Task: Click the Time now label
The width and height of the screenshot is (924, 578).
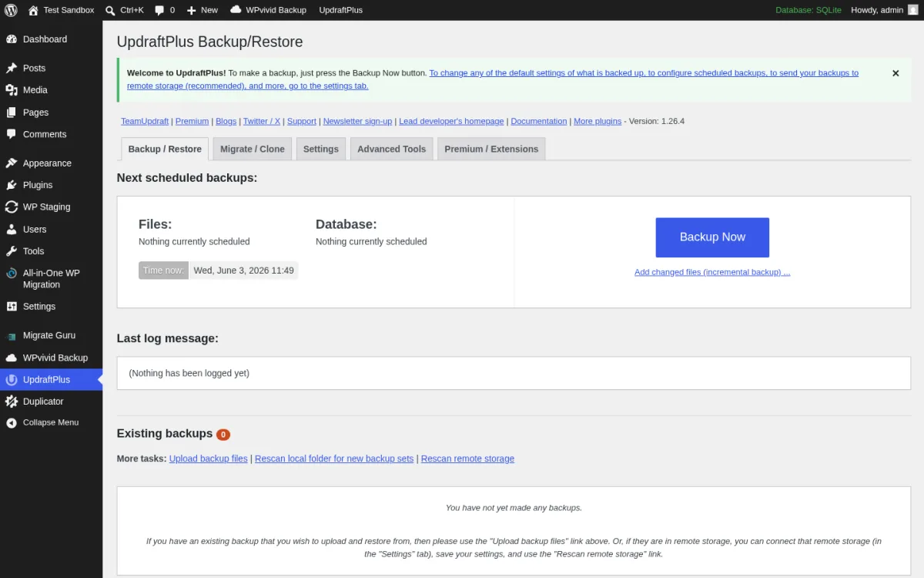Action: [x=163, y=271]
